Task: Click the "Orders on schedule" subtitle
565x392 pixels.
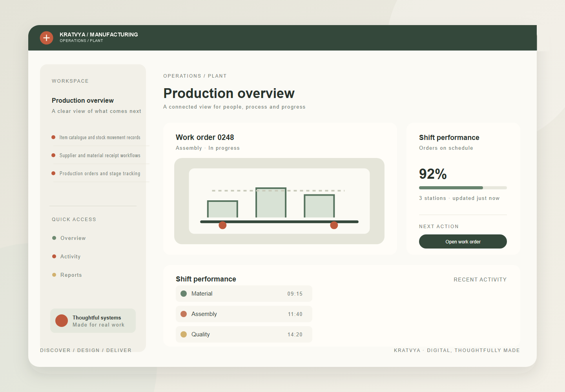Action: (x=446, y=148)
